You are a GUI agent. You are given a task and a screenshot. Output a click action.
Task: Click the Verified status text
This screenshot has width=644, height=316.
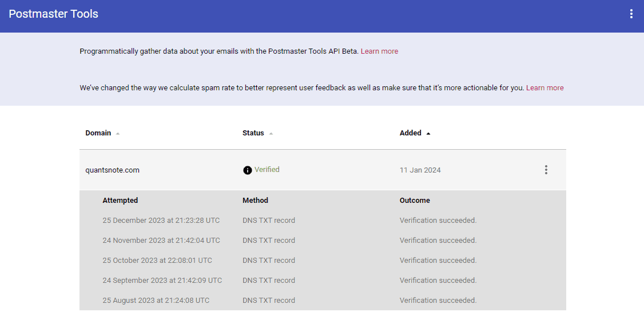click(x=267, y=170)
